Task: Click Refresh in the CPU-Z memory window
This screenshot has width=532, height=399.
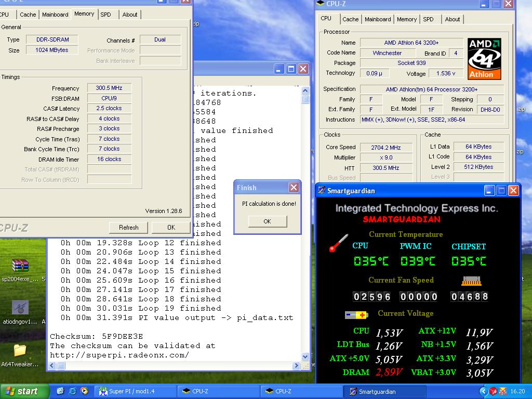Action: 129,228
